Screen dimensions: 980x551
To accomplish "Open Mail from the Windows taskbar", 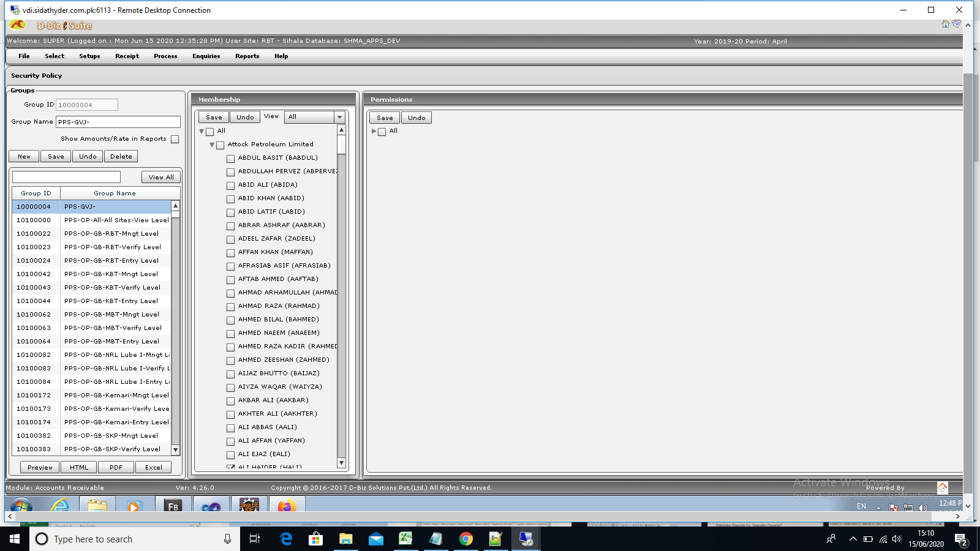I will pyautogui.click(x=375, y=539).
